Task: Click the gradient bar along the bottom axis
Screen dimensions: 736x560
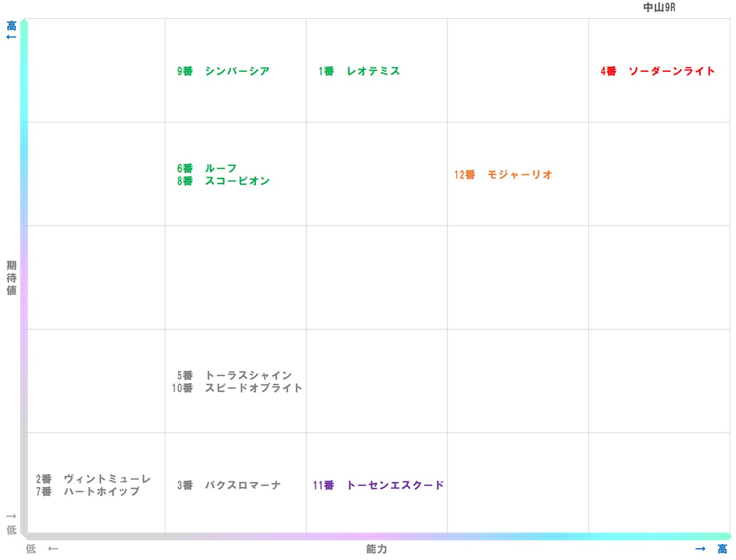Action: coord(376,536)
